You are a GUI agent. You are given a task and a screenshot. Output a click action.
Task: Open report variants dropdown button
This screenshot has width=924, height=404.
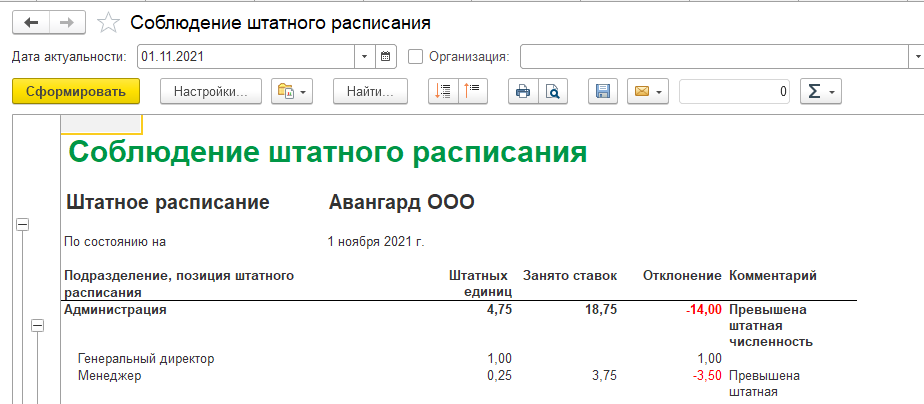click(x=293, y=92)
